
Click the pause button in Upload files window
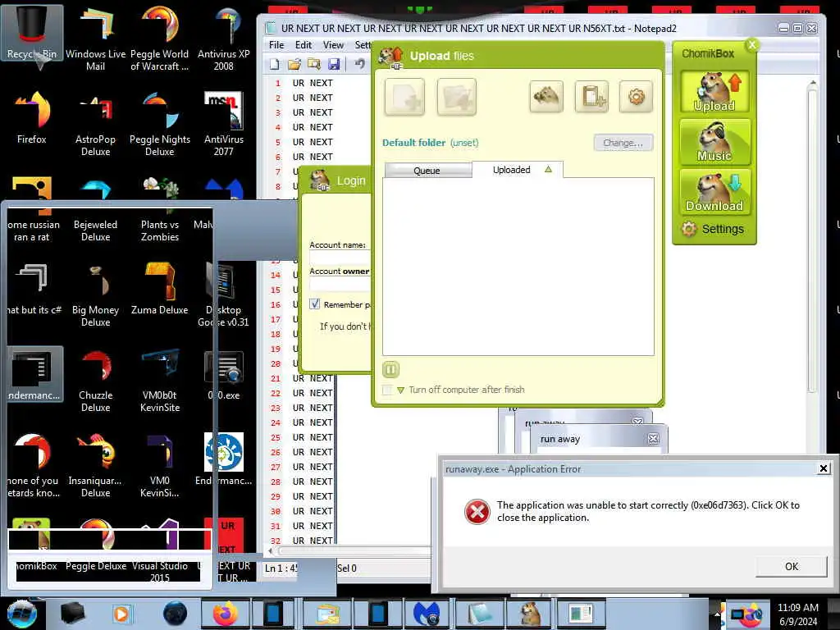390,369
